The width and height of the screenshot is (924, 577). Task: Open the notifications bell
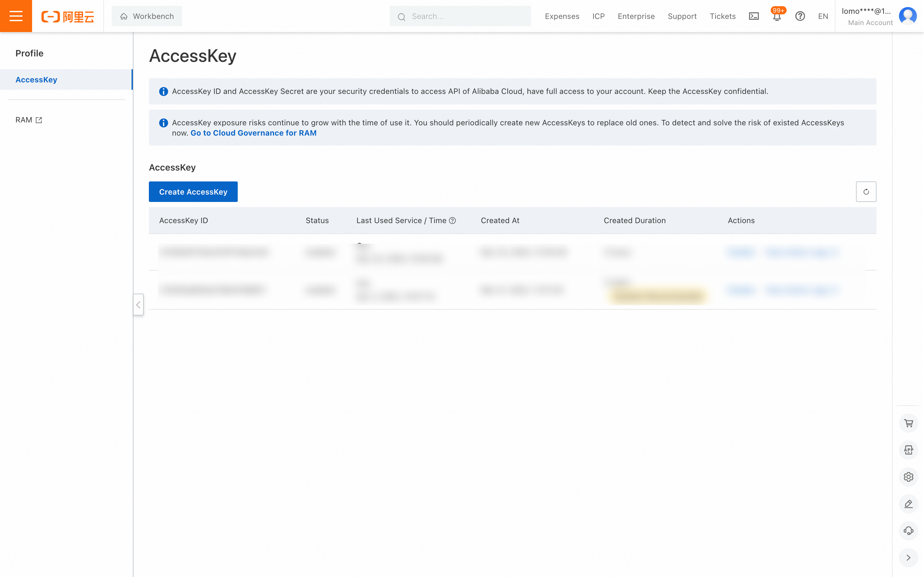pyautogui.click(x=777, y=16)
